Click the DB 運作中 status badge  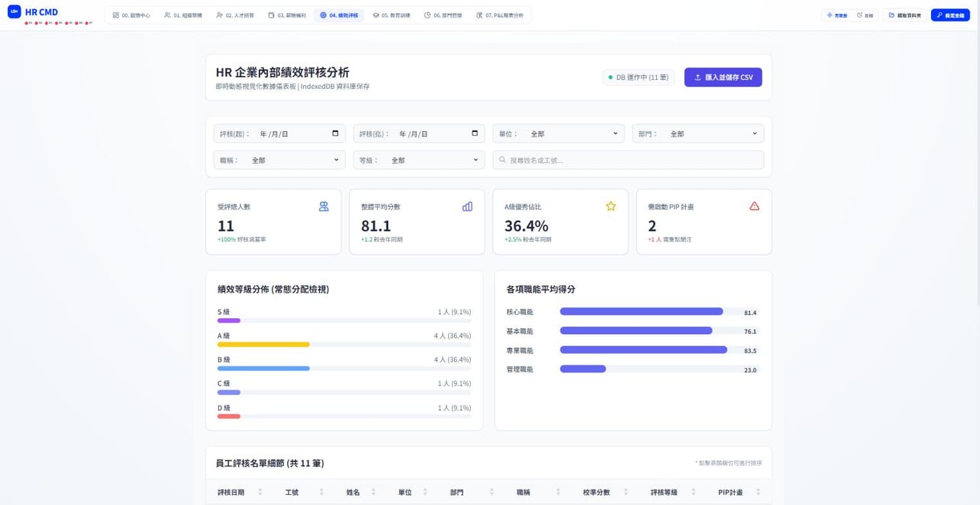click(639, 77)
